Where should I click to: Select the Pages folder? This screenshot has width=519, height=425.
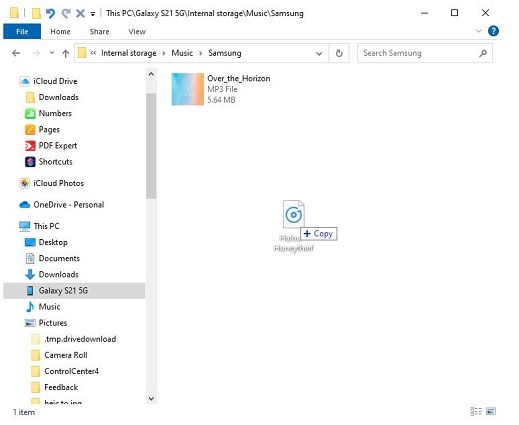click(x=49, y=129)
